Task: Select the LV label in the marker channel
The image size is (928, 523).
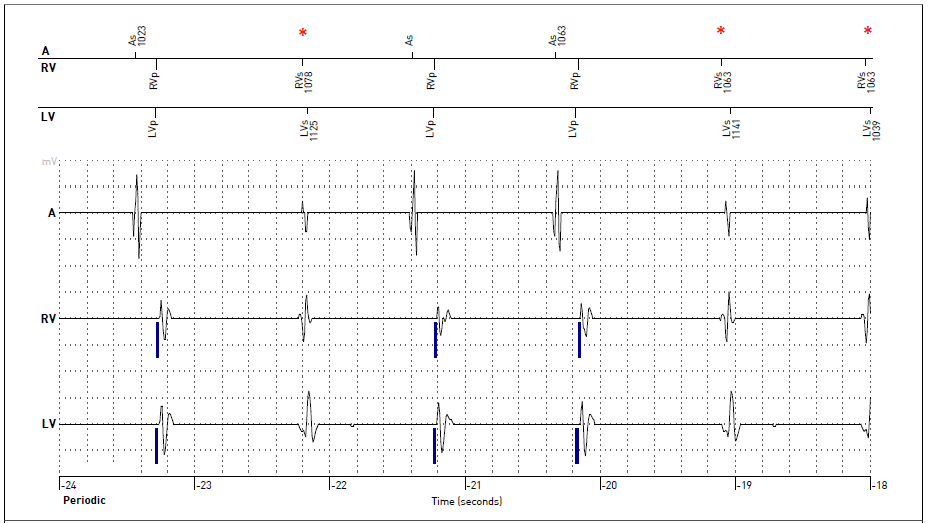Action: pos(47,117)
